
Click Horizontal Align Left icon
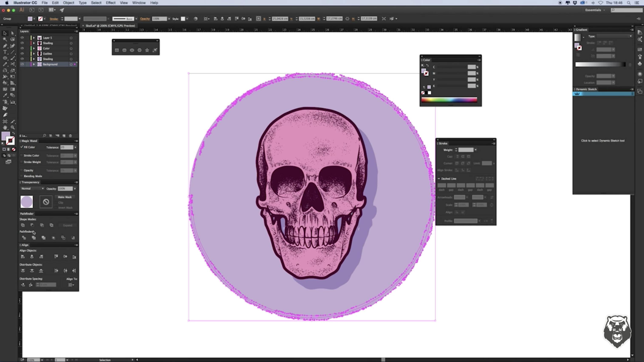[x=23, y=257]
